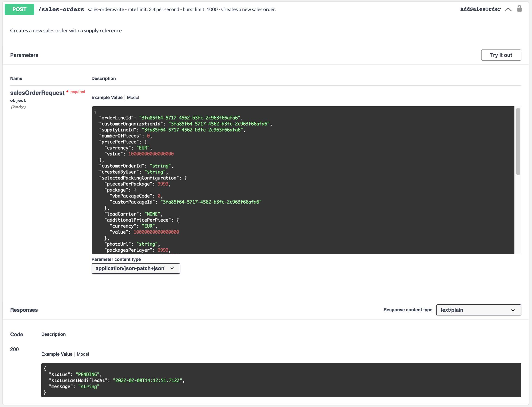Click the green POST method badge
The image size is (532, 407).
pyautogui.click(x=19, y=9)
